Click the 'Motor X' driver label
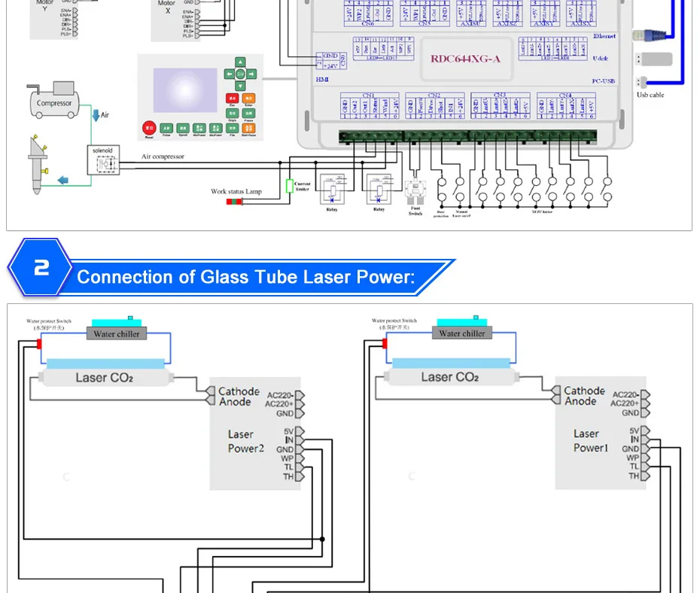The height and width of the screenshot is (593, 700). click(x=166, y=7)
